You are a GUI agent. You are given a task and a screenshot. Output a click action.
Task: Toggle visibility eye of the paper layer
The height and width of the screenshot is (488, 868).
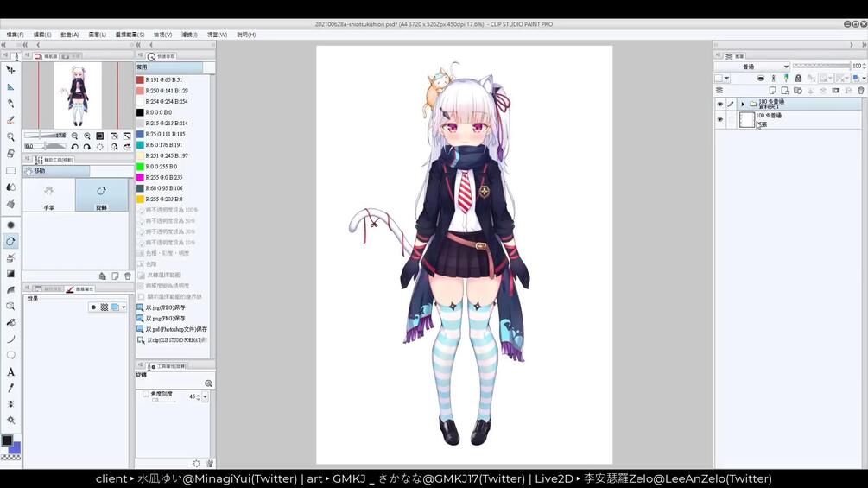tap(719, 119)
